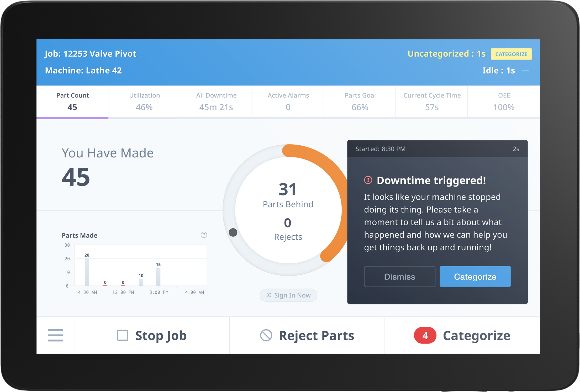
Task: Click the Categorize button in popup
Action: pos(474,277)
